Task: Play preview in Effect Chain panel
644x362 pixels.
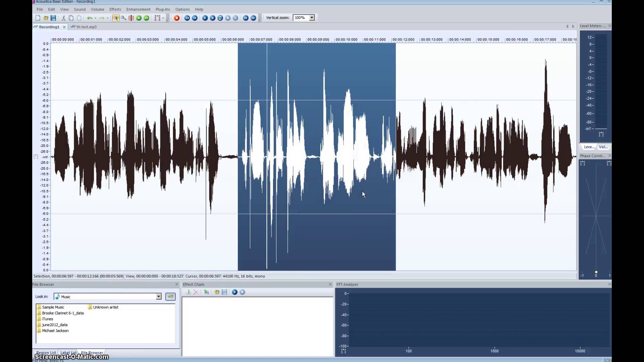Action: pyautogui.click(x=235, y=292)
